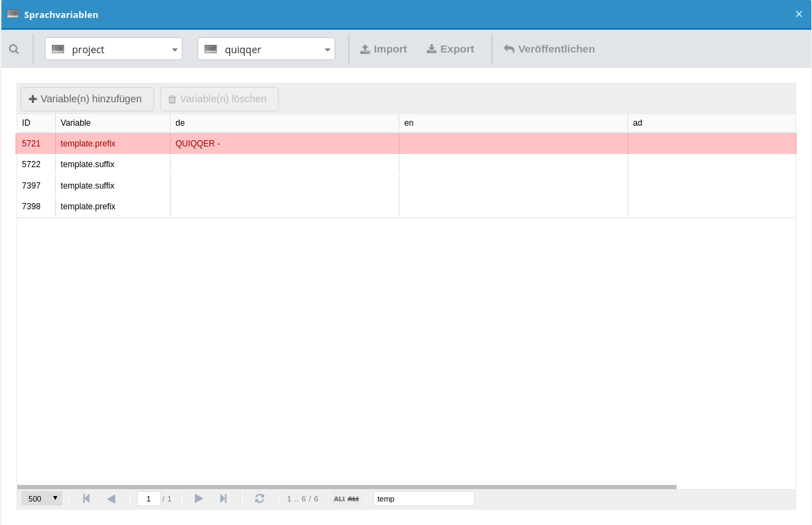Click Variable(n) hinzufügen button
The height and width of the screenshot is (525, 812).
tap(87, 99)
